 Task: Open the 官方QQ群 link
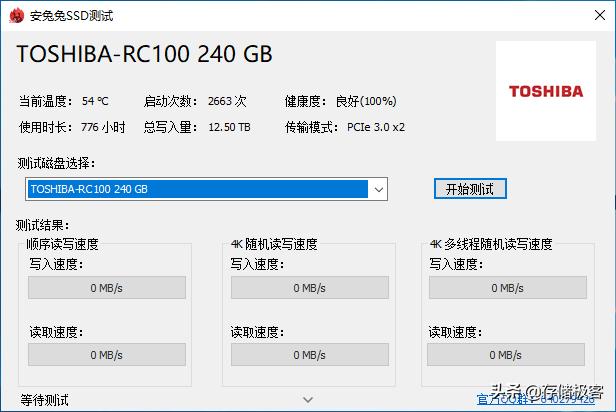point(535,400)
